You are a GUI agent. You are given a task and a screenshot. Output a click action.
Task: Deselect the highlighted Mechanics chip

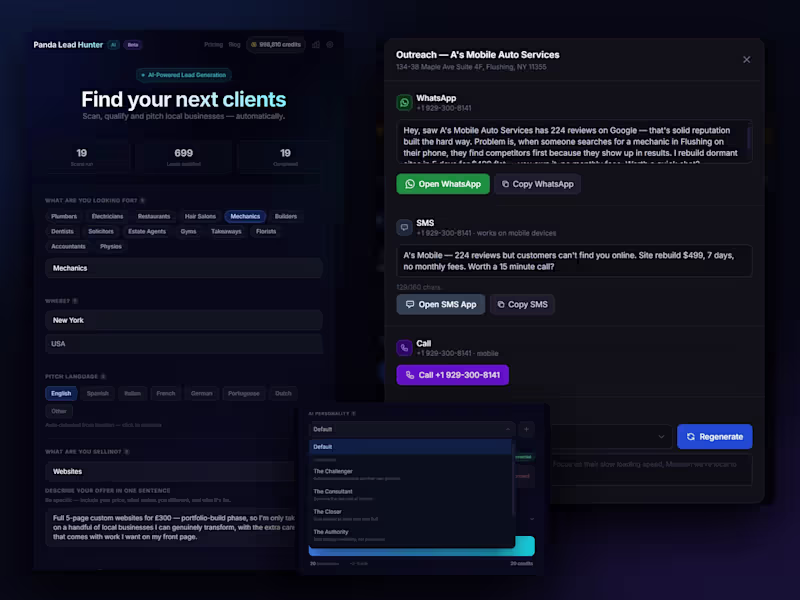245,216
